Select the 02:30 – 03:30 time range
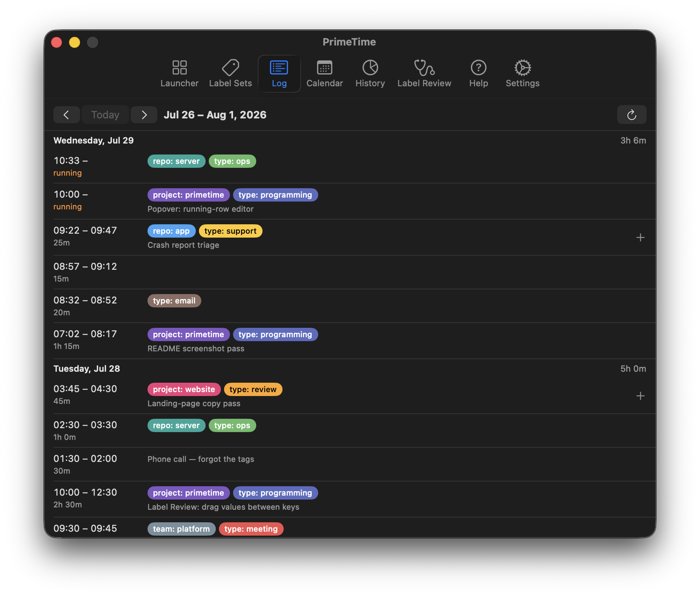Screen dimensions: 700x596 (x=85, y=425)
